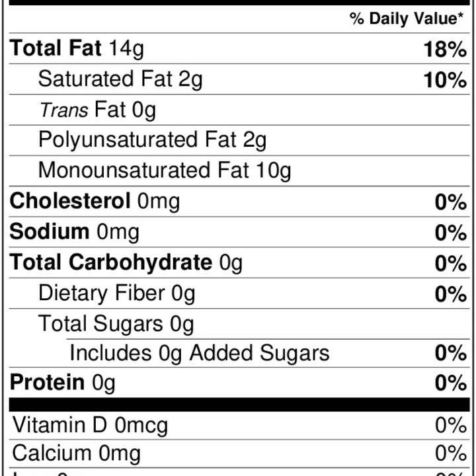The image size is (476, 476).
Task: Click Monounsaturated Fat 10g text
Action: point(165,171)
